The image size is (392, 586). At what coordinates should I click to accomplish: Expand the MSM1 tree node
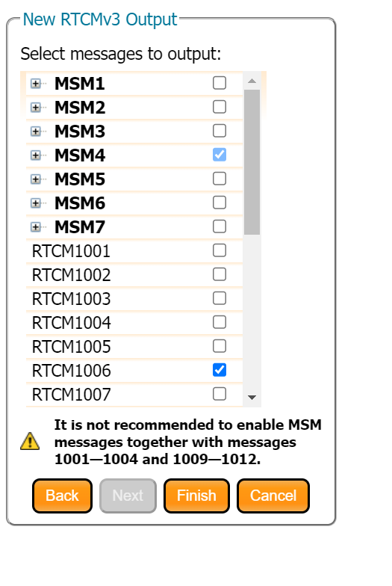36,84
